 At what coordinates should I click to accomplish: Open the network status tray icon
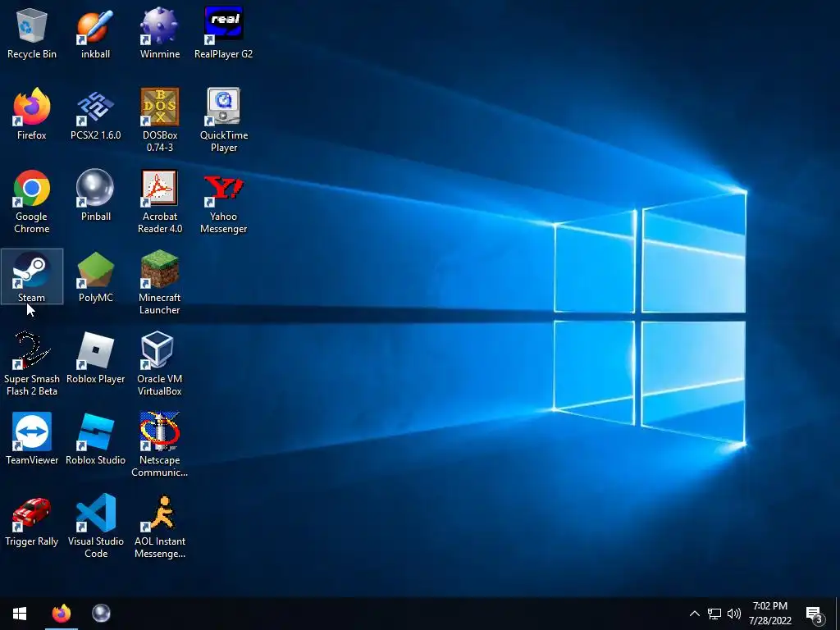714,614
